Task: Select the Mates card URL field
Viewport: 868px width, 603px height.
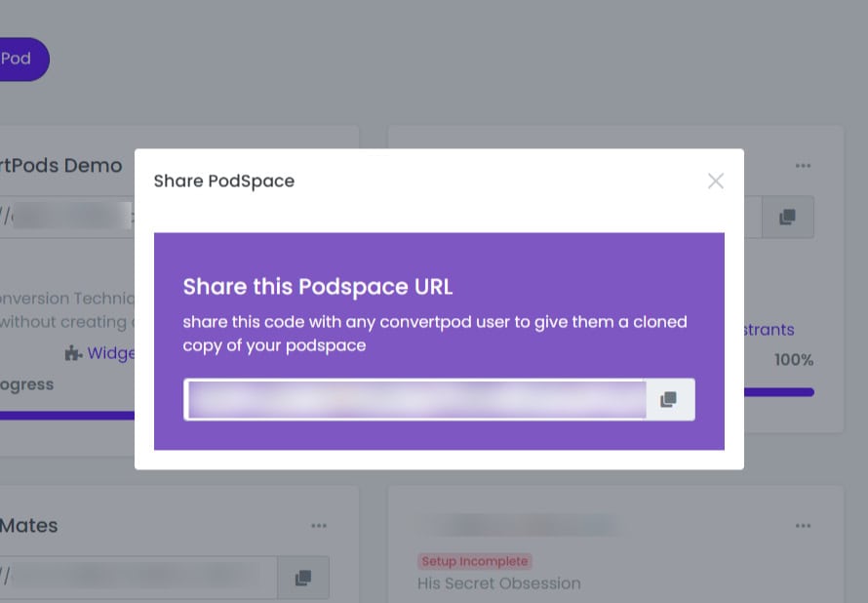Action: click(138, 578)
